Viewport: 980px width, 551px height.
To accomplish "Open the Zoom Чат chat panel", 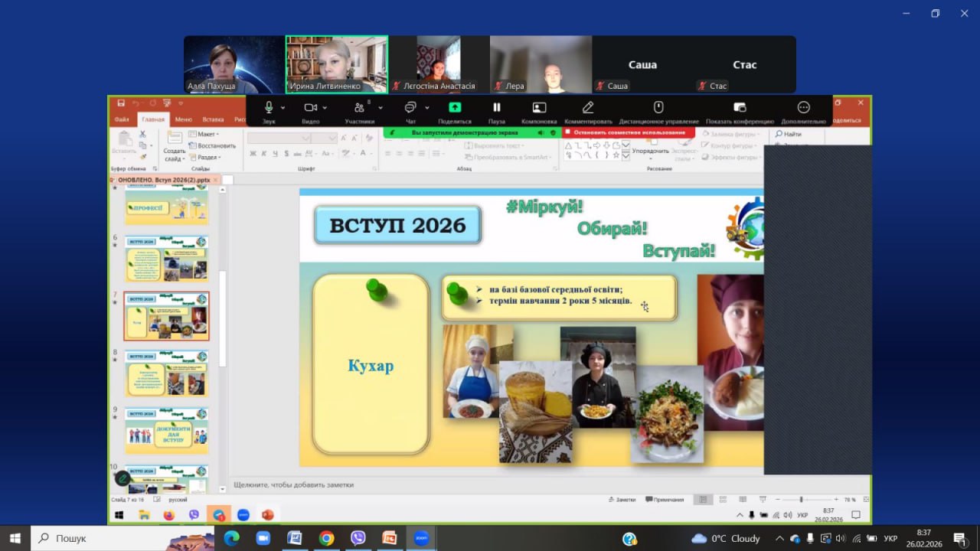I will pos(410,108).
